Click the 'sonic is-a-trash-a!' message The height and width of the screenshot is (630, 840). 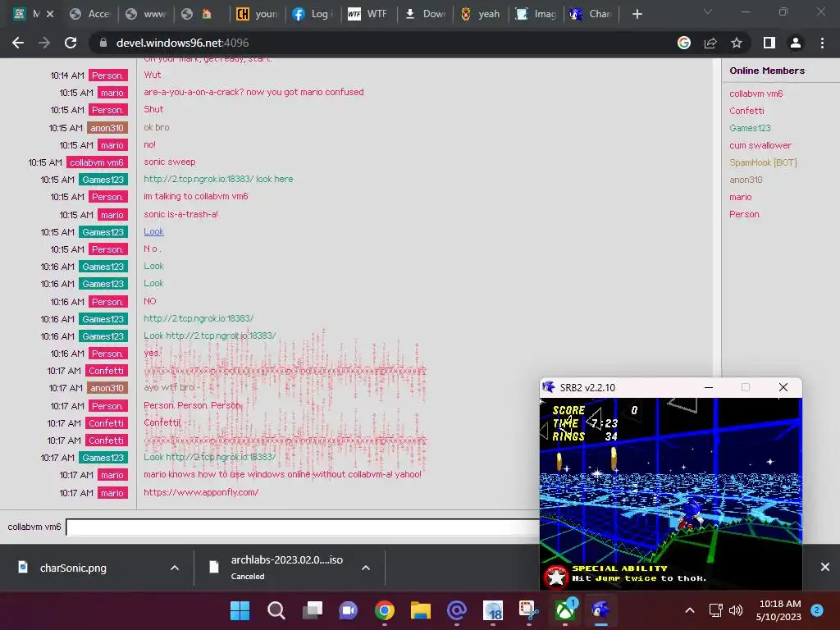tap(180, 214)
